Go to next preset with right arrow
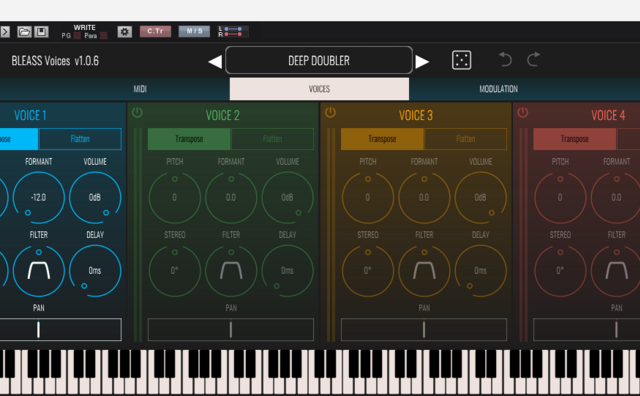 (x=422, y=62)
